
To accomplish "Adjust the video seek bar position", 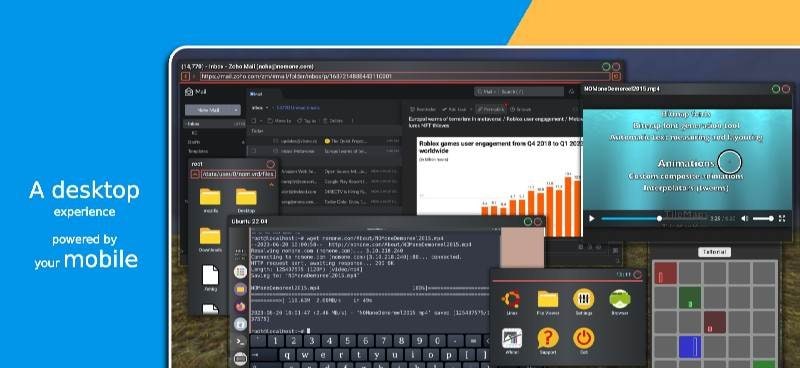I will click(654, 218).
